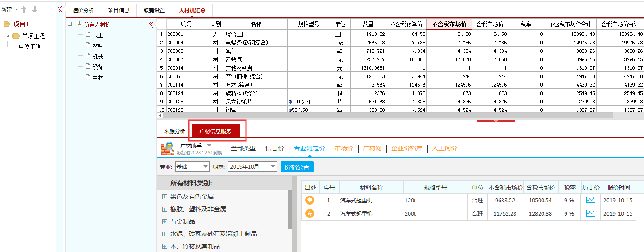
Task: Switch to the 项目信息 tab
Action: 119,10
